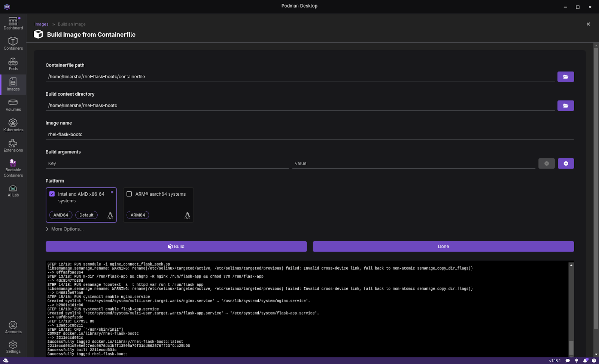Launch the AI Lab panel
Screen dimensions: 599x364
pos(13,191)
